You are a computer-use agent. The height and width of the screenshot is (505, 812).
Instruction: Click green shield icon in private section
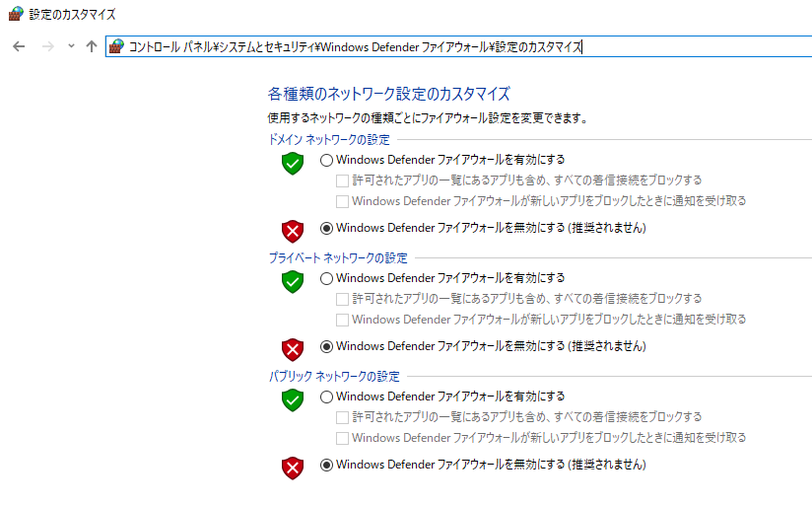293,281
